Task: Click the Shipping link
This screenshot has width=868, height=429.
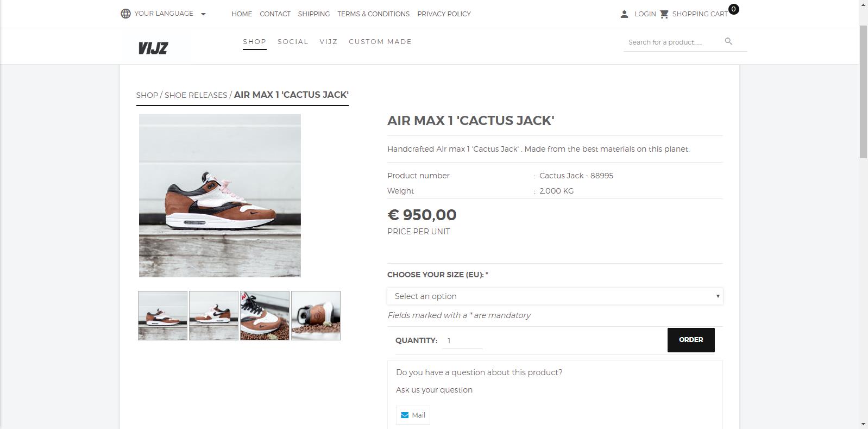Action: [313, 14]
